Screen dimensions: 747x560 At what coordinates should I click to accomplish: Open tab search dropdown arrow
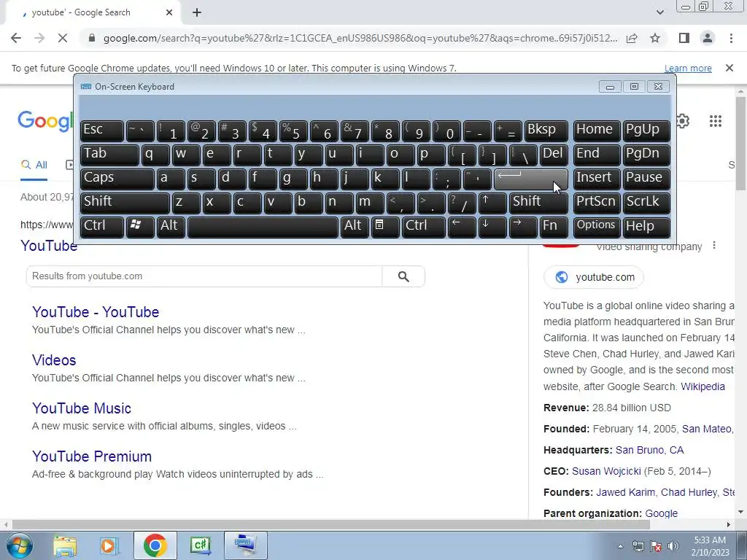coord(659,12)
